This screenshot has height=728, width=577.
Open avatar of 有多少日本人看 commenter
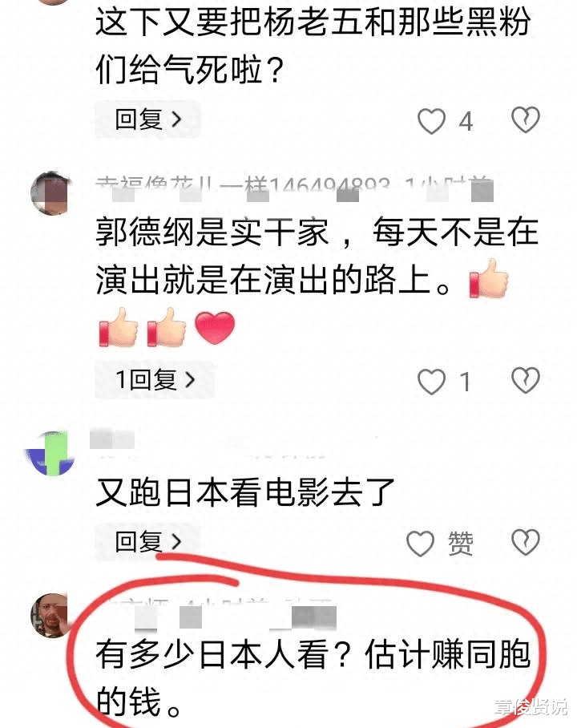tap(50, 615)
